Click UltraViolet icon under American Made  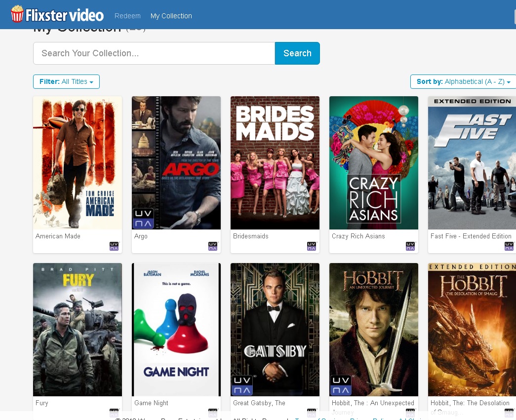(114, 246)
